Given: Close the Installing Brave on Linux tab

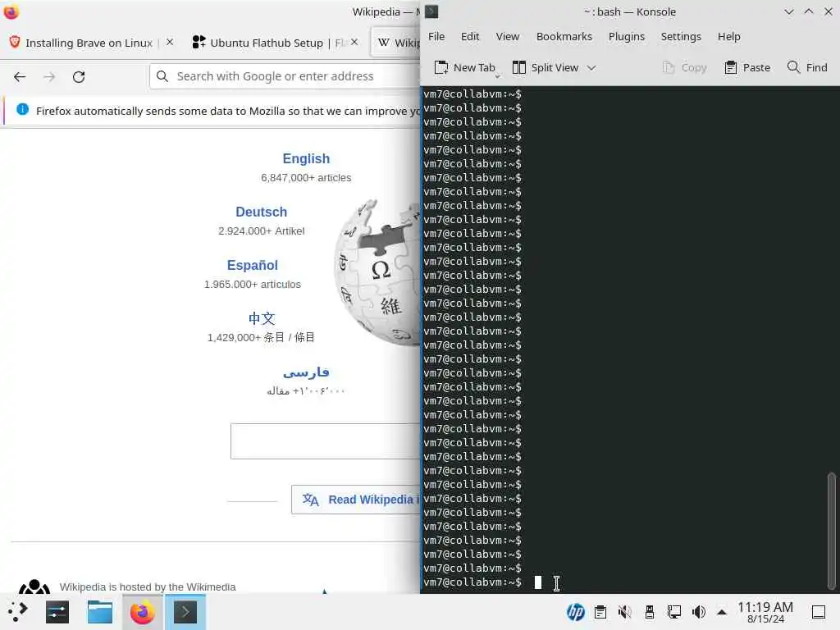Looking at the screenshot, I should point(170,42).
